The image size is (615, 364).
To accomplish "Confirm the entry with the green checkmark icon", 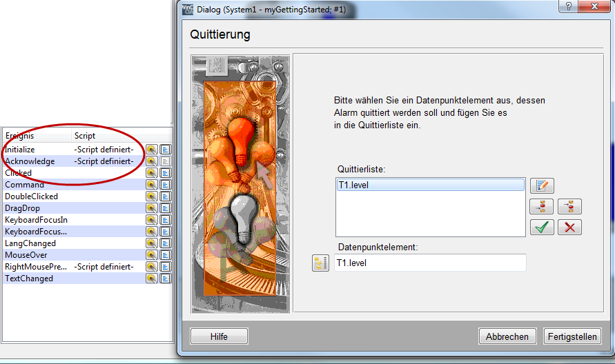I will tap(542, 228).
